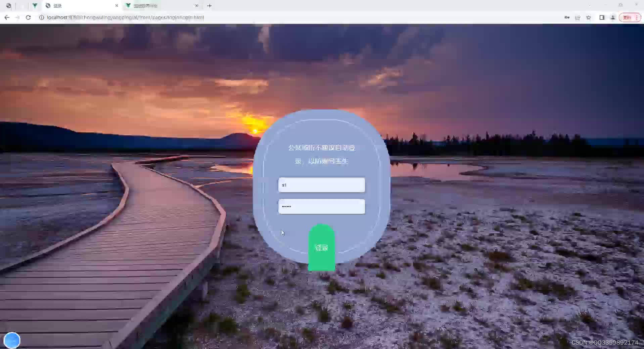Select the localhost login URL in address bar

[125, 17]
